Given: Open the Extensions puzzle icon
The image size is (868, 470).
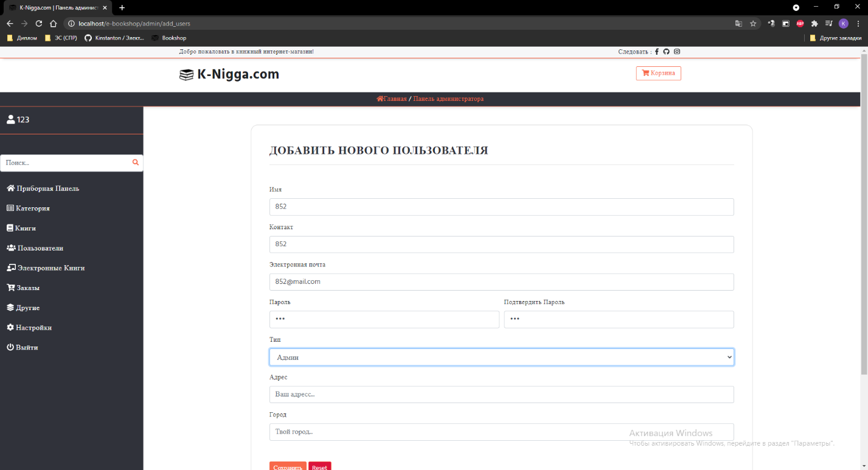Looking at the screenshot, I should (814, 24).
